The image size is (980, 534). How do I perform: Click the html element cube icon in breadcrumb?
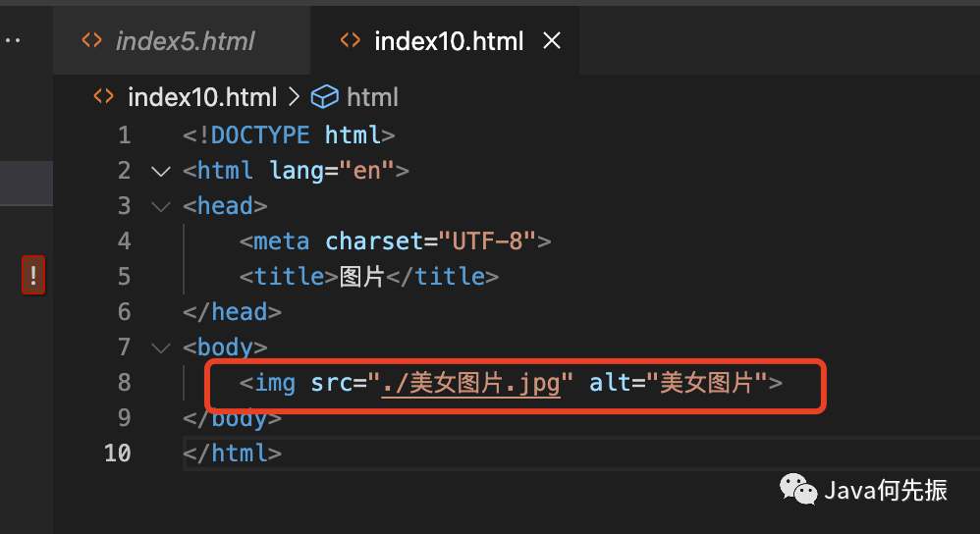[324, 97]
